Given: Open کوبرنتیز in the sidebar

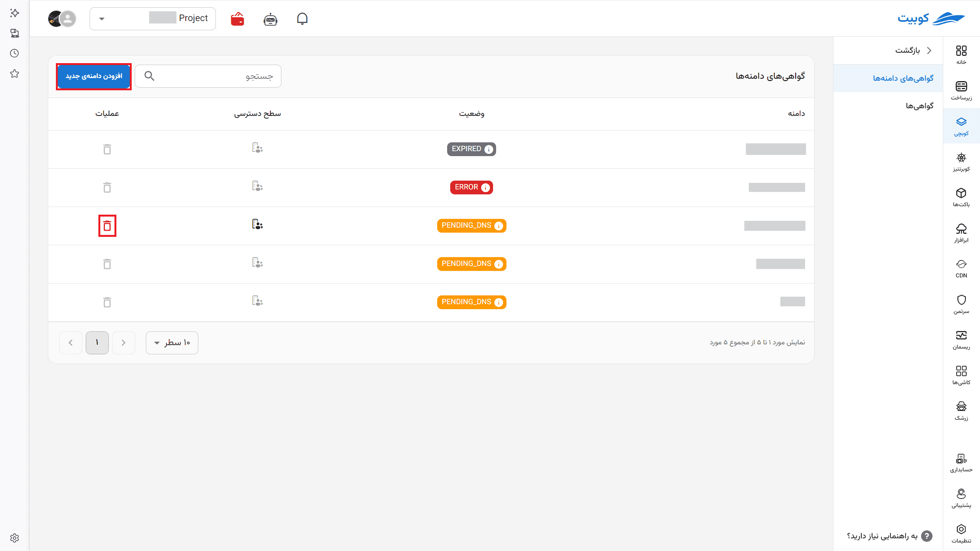Looking at the screenshot, I should [961, 162].
